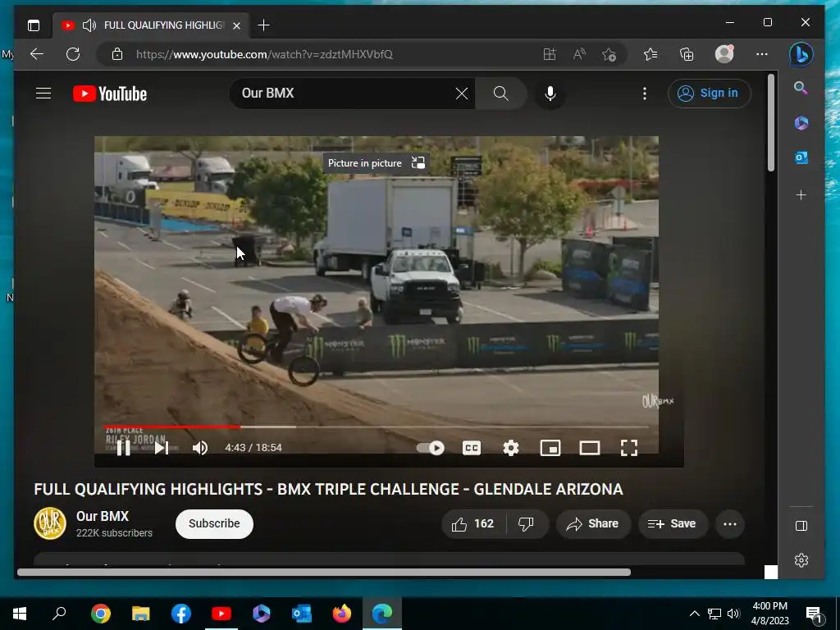Viewport: 840px width, 630px height.
Task: Open the Our BMX channel avatar
Action: [50, 523]
